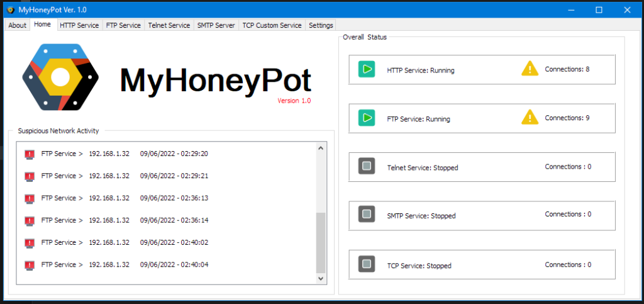644x304 pixels.
Task: Open the About tab
Action: [17, 25]
